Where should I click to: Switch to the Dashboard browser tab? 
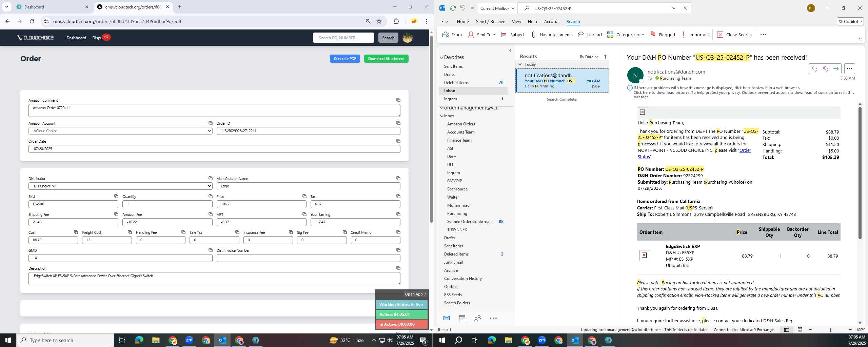click(53, 7)
